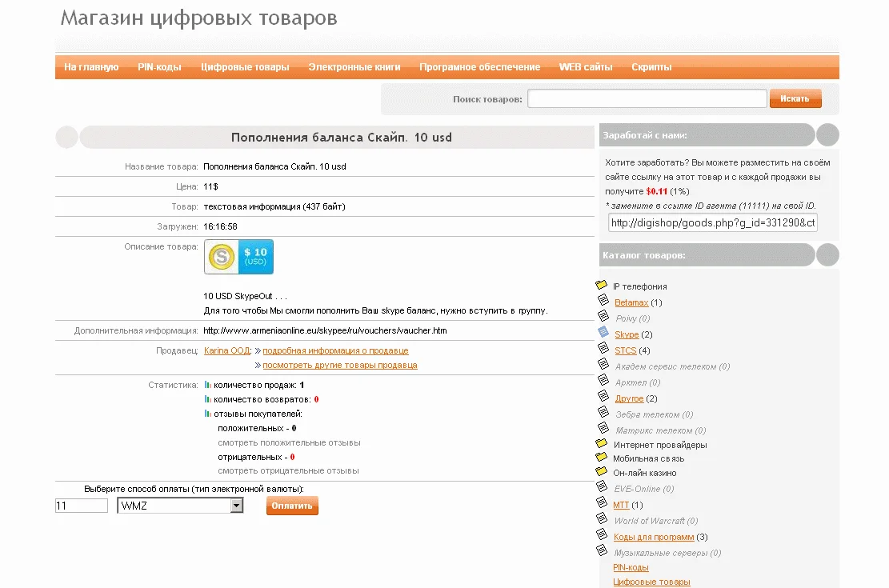This screenshot has height=588, width=889.
Task: Go to На главную in the menu
Action: pyautogui.click(x=91, y=67)
